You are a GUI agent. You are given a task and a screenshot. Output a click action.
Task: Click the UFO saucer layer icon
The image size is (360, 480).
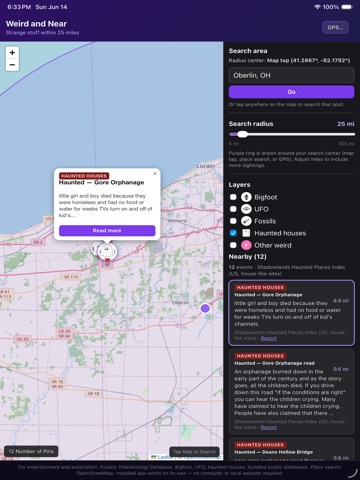click(246, 209)
